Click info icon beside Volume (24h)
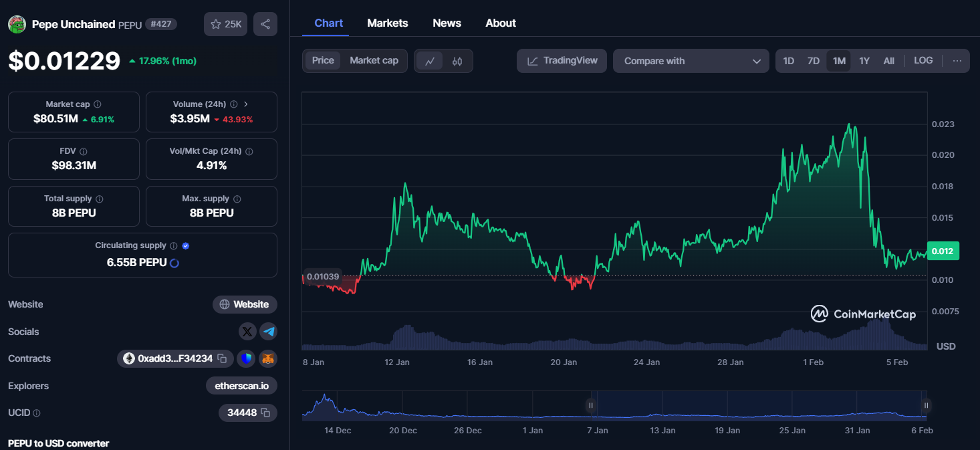980x450 pixels. coord(234,104)
